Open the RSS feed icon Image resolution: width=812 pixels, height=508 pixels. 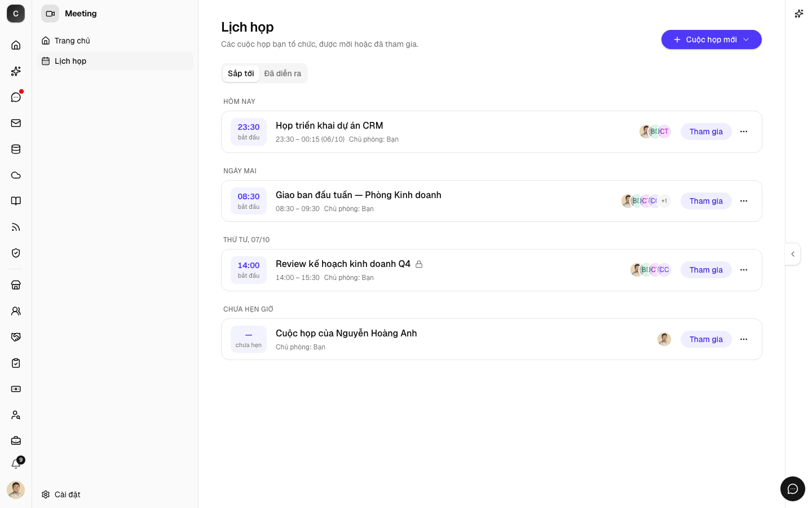[x=16, y=227]
